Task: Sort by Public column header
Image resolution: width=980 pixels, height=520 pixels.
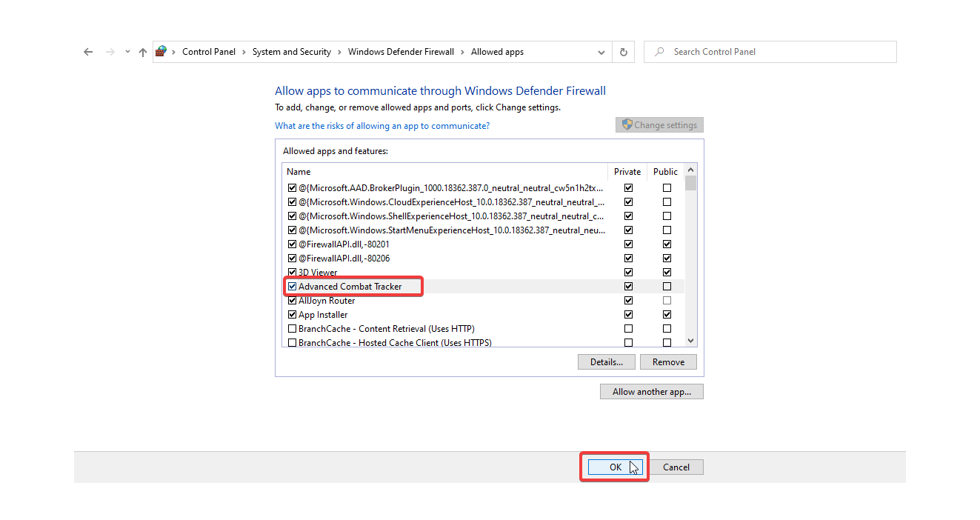Action: (665, 172)
